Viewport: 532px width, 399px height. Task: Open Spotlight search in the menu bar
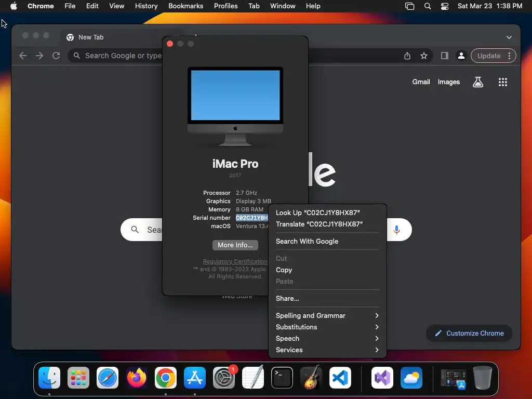[428, 6]
